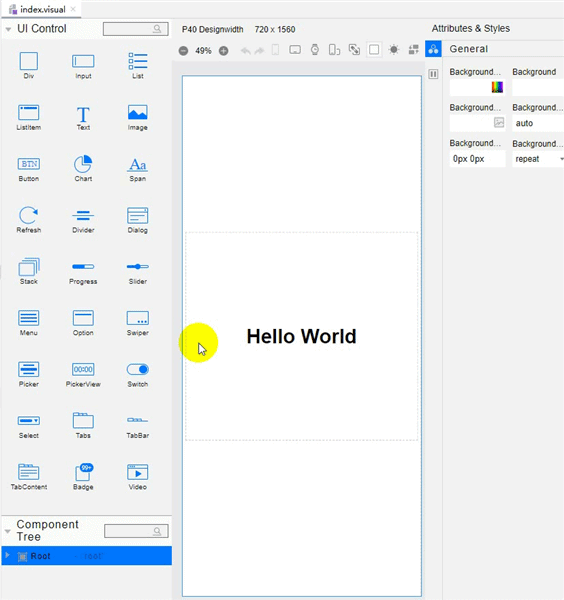
Task: Select the Refresh component icon
Action: 29,215
